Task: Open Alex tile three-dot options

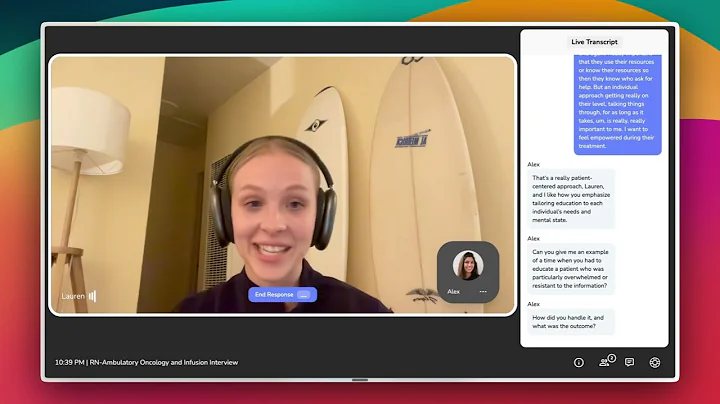Action: [x=483, y=292]
